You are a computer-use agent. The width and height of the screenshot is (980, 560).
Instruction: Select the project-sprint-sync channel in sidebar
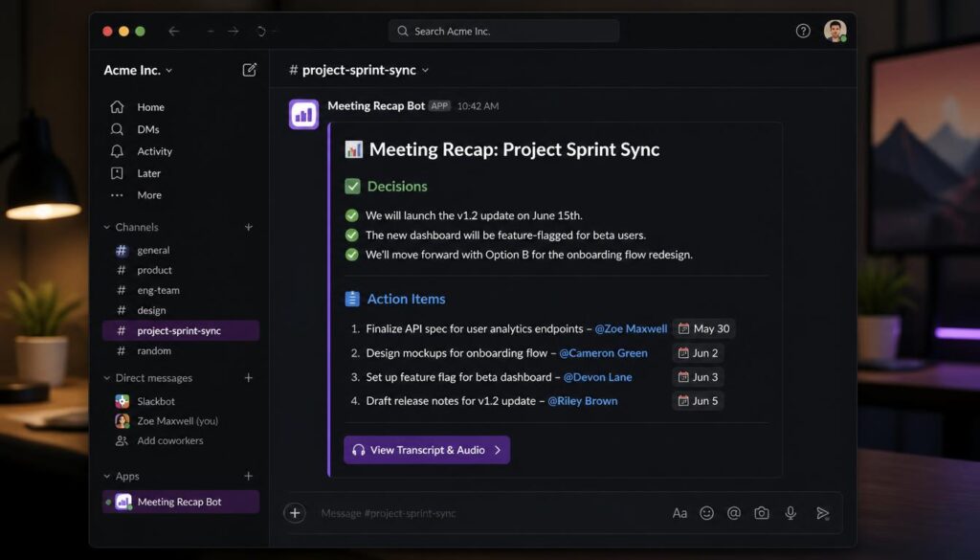pos(181,330)
